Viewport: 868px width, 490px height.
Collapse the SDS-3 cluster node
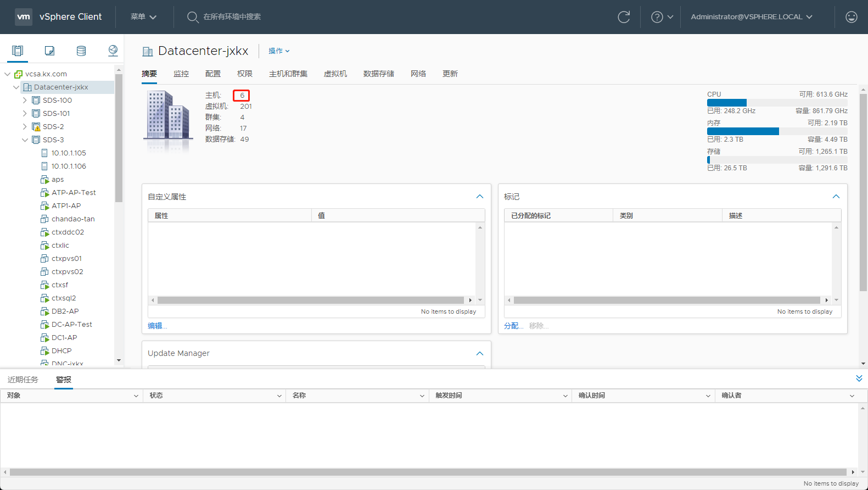point(25,140)
